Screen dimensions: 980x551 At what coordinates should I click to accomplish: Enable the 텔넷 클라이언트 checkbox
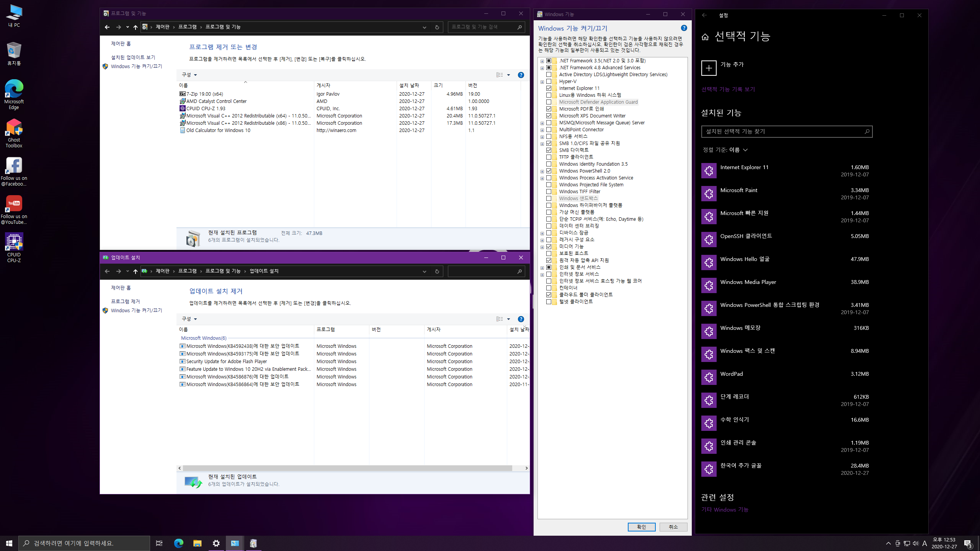tap(549, 302)
